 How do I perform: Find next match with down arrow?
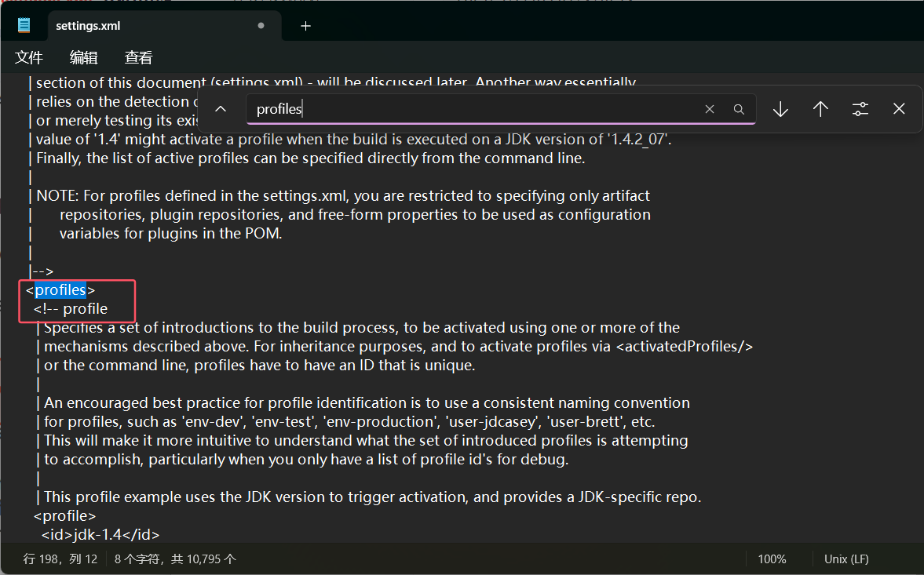[x=780, y=109]
